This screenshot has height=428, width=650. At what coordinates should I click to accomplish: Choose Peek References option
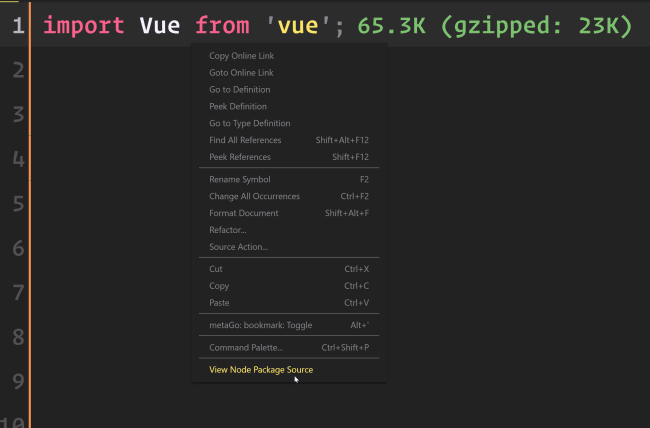[240, 157]
